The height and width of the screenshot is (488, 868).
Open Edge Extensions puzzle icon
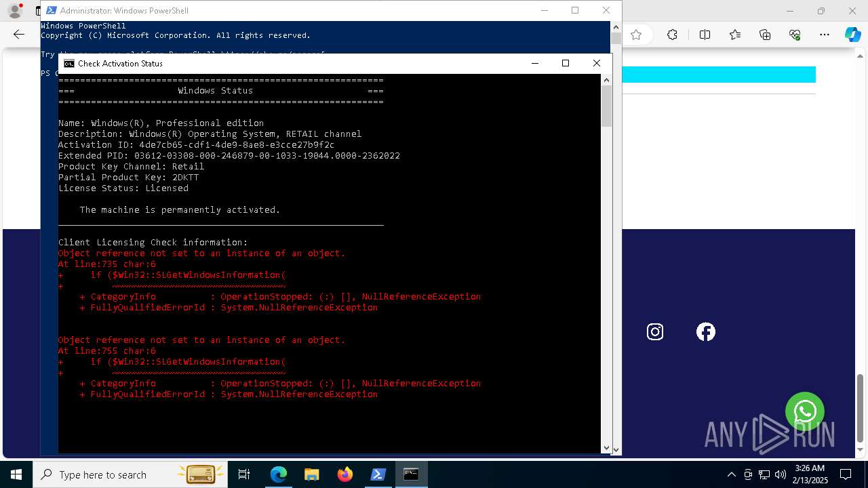click(672, 35)
